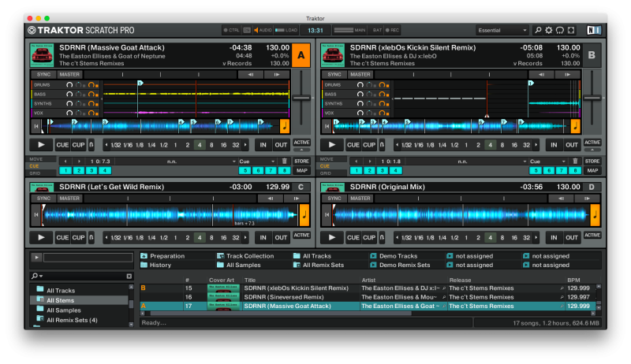
Task: Select All Tracks in browser tree
Action: (x=61, y=291)
